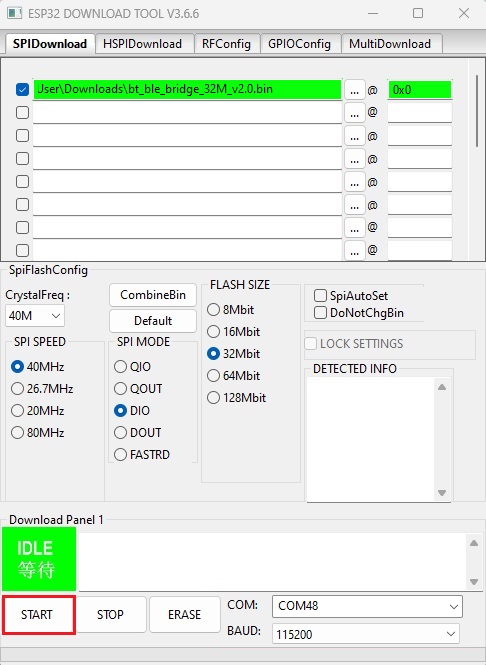Viewport: 486px width, 665px height.
Task: Choose QOUT SPI mode
Action: tap(138, 388)
